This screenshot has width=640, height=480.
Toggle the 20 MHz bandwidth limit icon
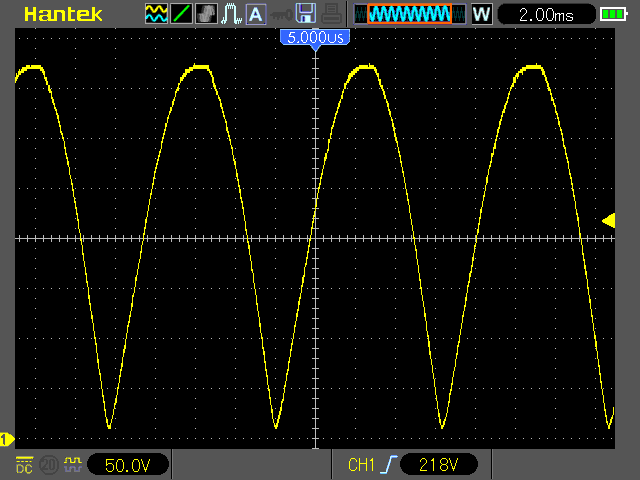(48, 465)
